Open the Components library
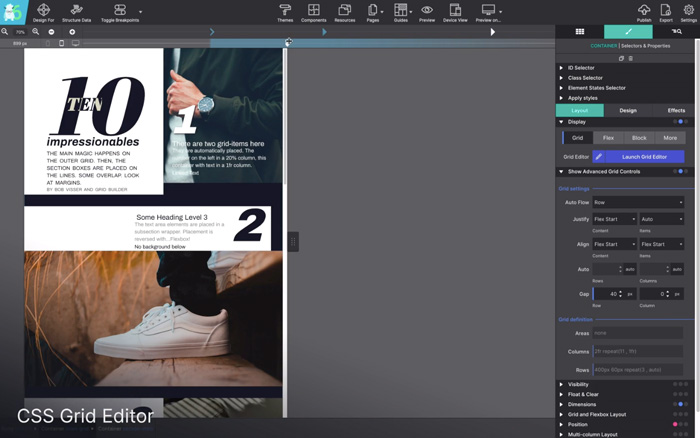This screenshot has width=700, height=438. tap(313, 10)
